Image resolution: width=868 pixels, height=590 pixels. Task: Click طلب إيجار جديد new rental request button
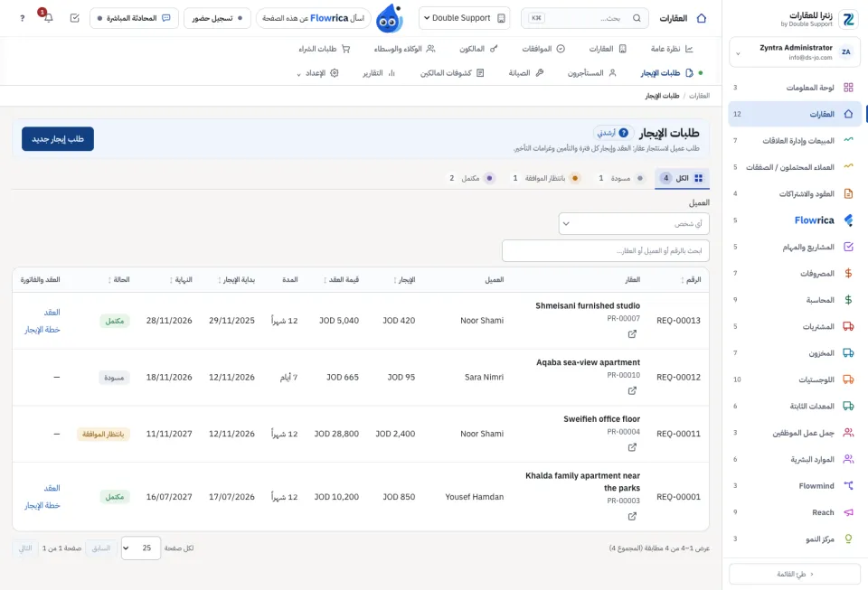click(x=58, y=139)
